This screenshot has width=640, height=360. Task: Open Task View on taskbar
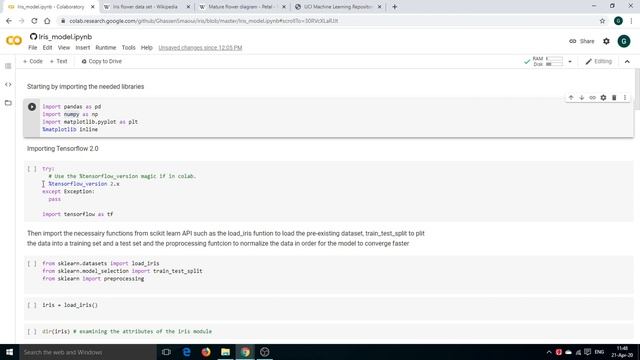point(166,352)
